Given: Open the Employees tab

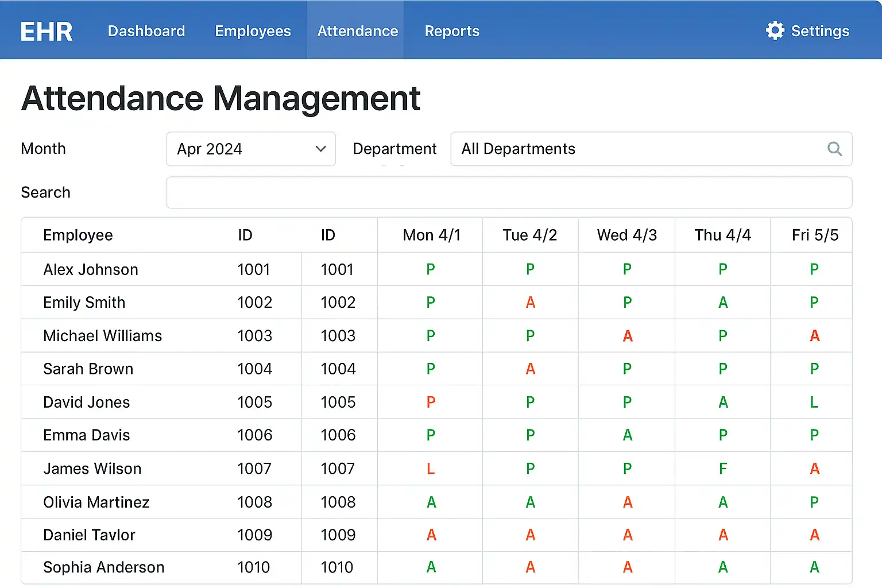Looking at the screenshot, I should [253, 31].
